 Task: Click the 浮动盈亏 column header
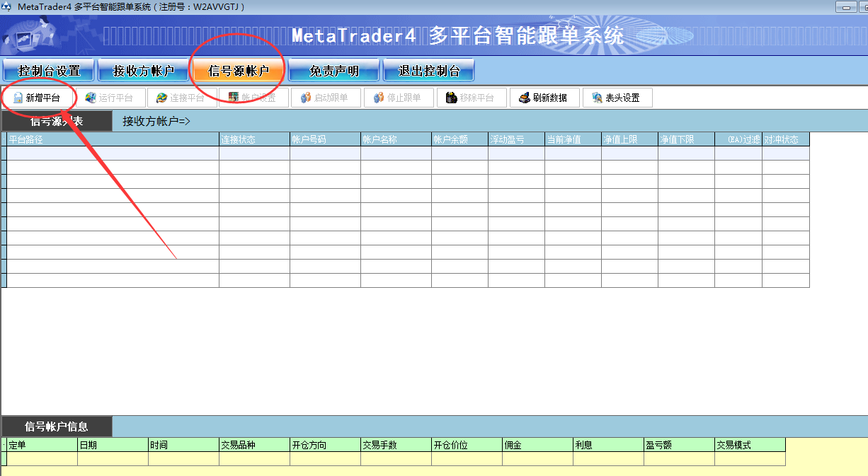tap(517, 139)
